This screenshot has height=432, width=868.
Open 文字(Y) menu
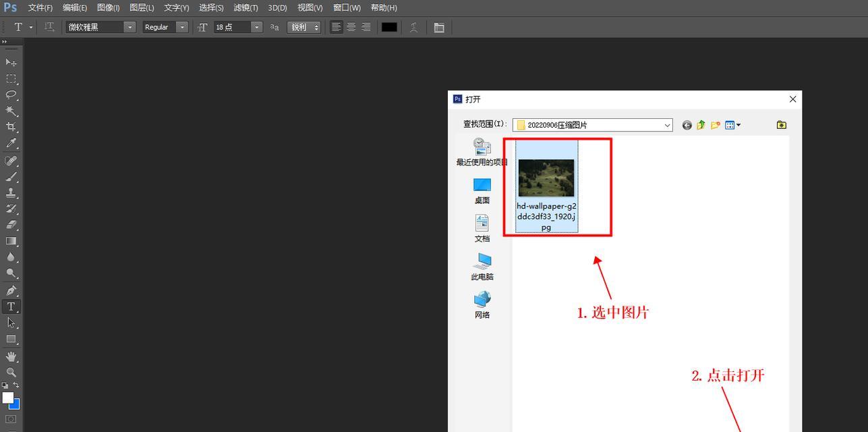tap(177, 7)
